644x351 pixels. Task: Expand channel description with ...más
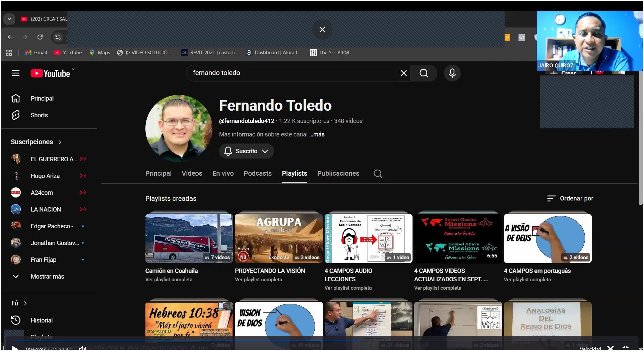pos(317,134)
